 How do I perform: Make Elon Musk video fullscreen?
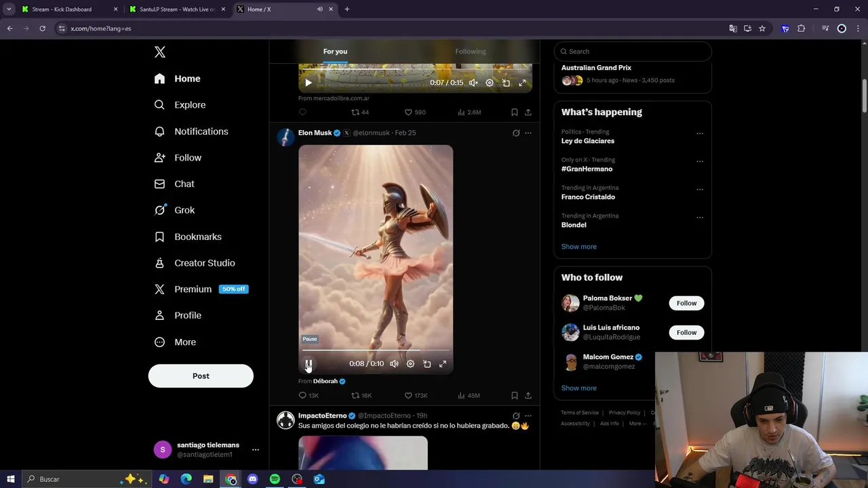tap(443, 364)
